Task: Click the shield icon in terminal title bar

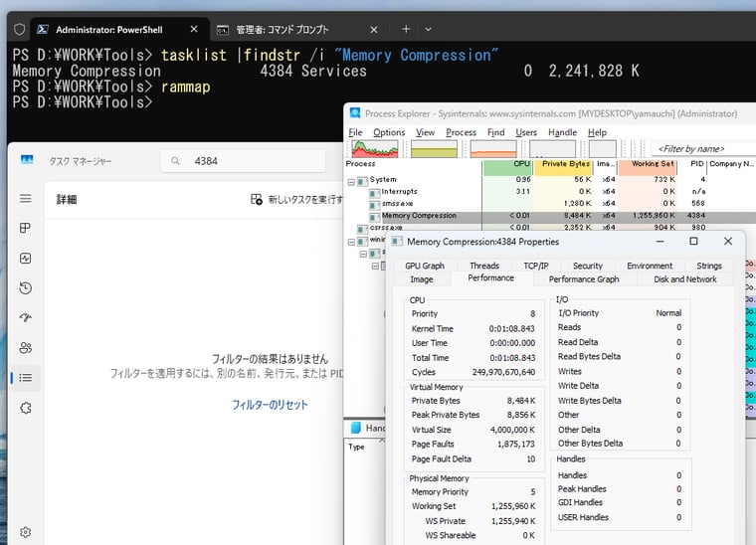Action: pos(19,30)
